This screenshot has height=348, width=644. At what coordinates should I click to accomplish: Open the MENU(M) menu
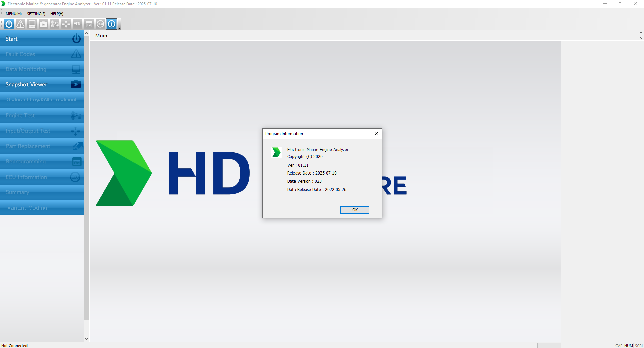tap(14, 14)
